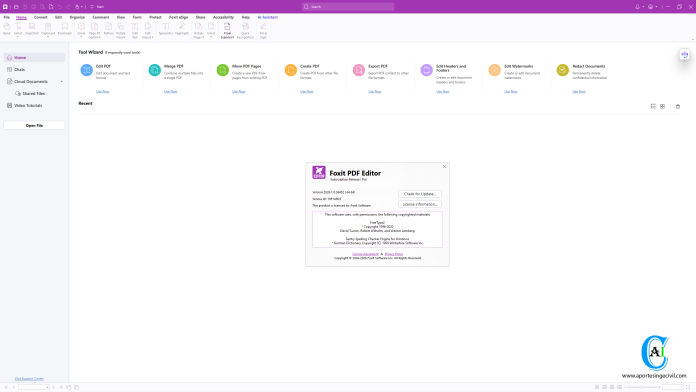Image resolution: width=696 pixels, height=392 pixels.
Task: Switch to the Organize tab
Action: pos(77,17)
